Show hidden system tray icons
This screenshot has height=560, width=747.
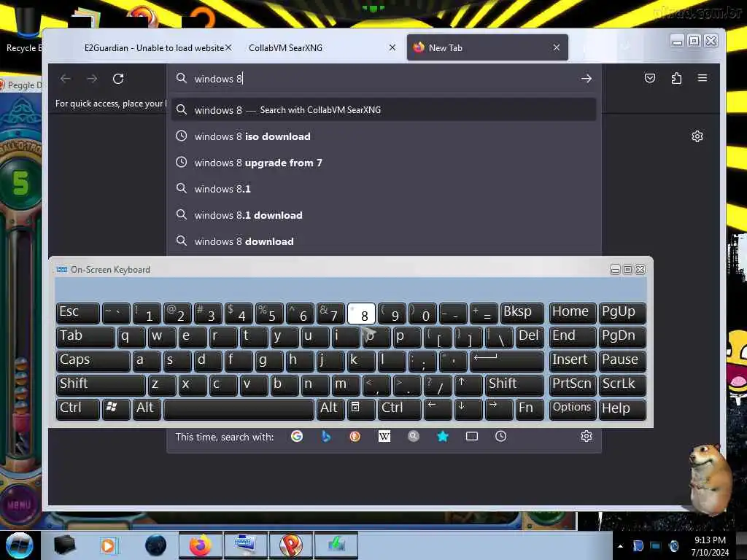click(620, 546)
